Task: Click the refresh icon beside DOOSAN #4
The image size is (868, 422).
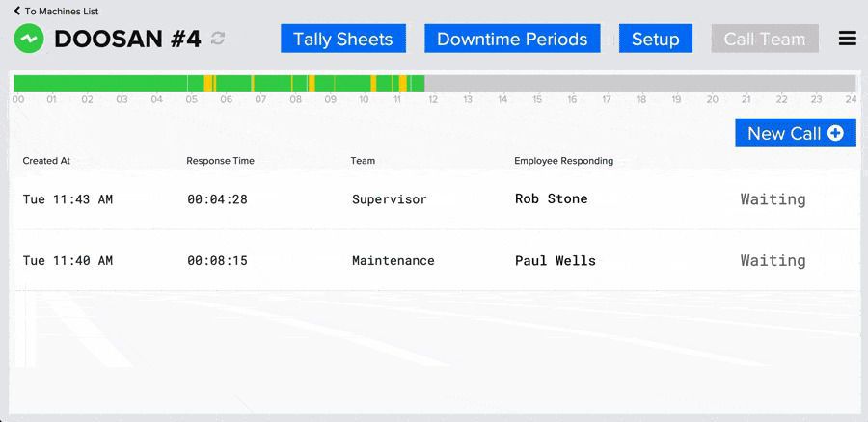Action: click(218, 39)
